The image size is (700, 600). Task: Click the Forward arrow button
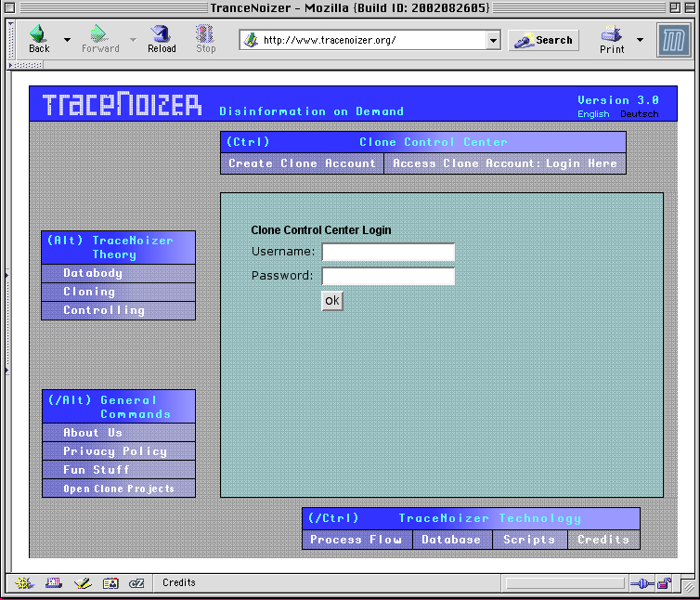point(100,39)
